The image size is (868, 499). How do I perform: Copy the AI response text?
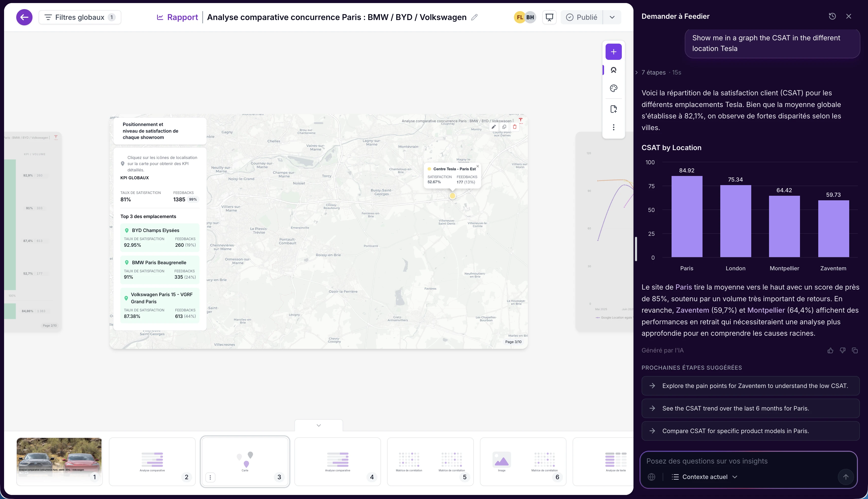coord(855,350)
